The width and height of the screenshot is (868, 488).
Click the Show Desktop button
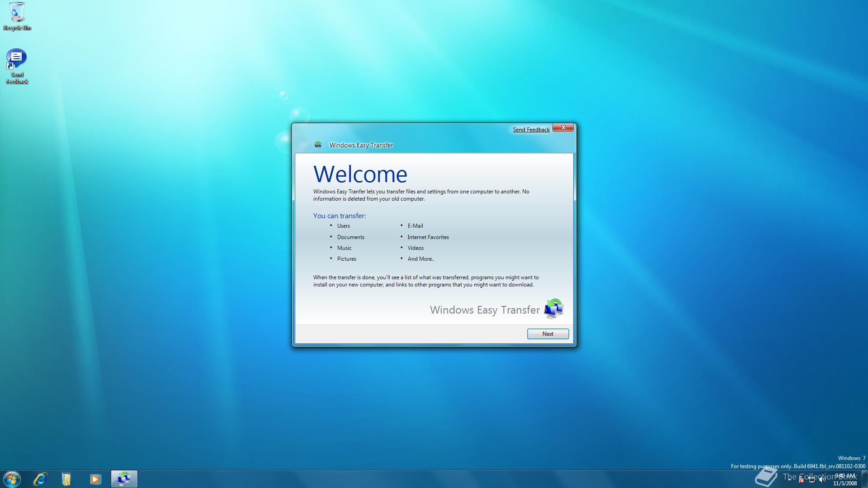tap(864, 479)
